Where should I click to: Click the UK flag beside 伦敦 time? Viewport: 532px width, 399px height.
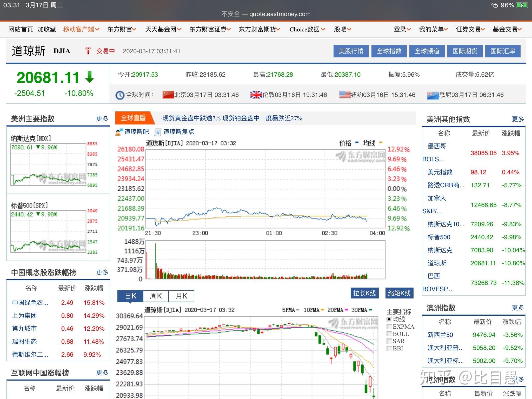click(x=256, y=95)
